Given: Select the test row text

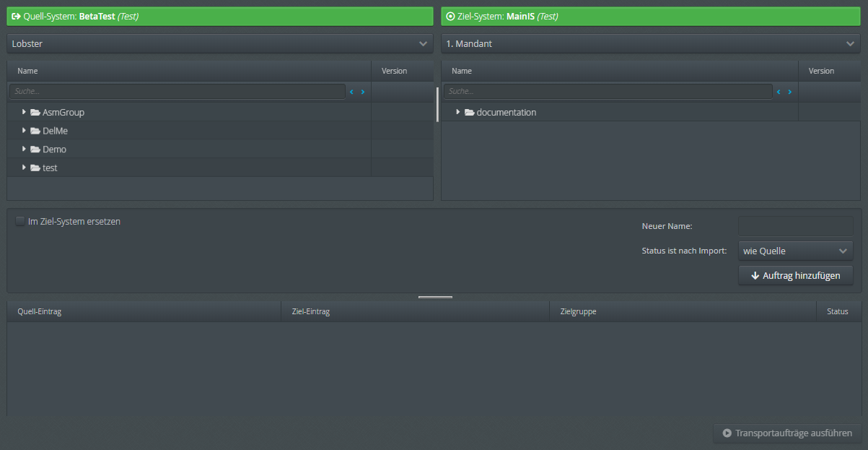Looking at the screenshot, I should coord(50,168).
